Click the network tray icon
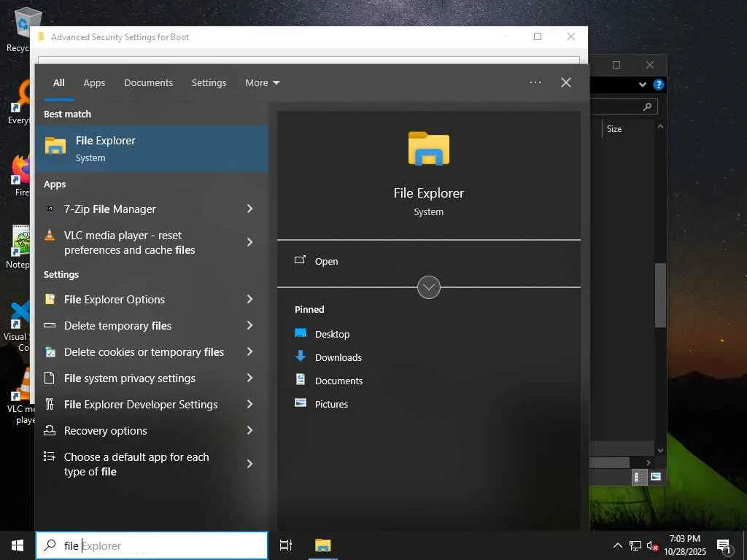This screenshot has width=747, height=560. click(635, 545)
